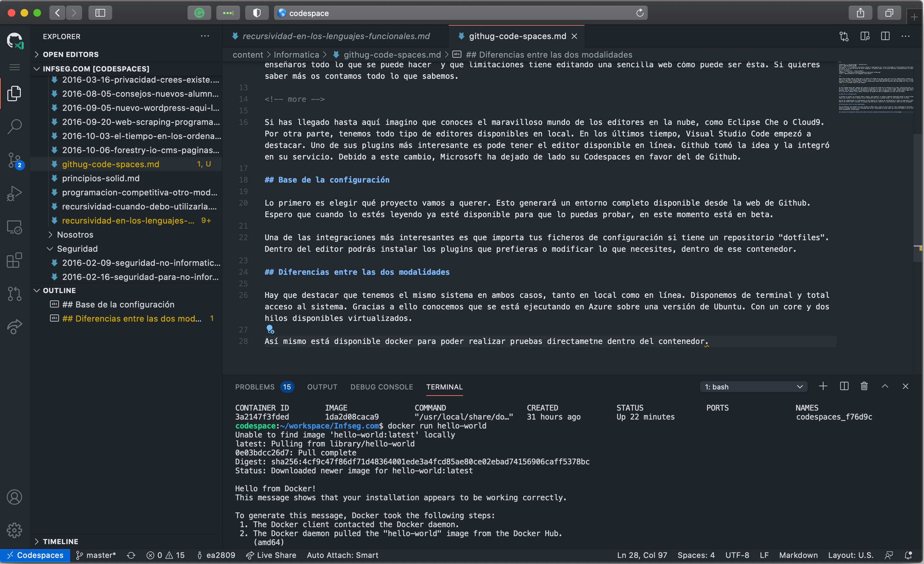Split the editor
The width and height of the screenshot is (924, 564).
tap(885, 36)
